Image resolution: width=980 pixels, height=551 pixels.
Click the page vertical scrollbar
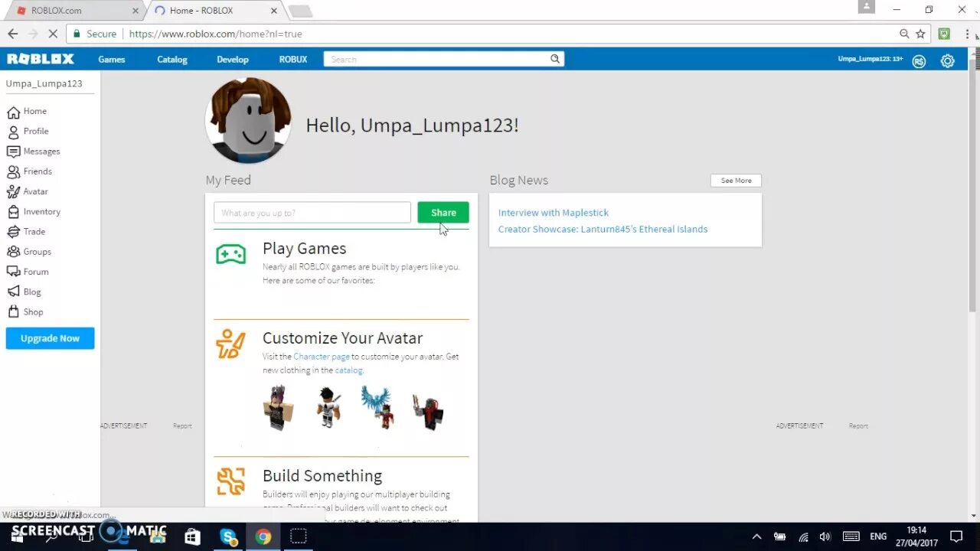[x=974, y=184]
